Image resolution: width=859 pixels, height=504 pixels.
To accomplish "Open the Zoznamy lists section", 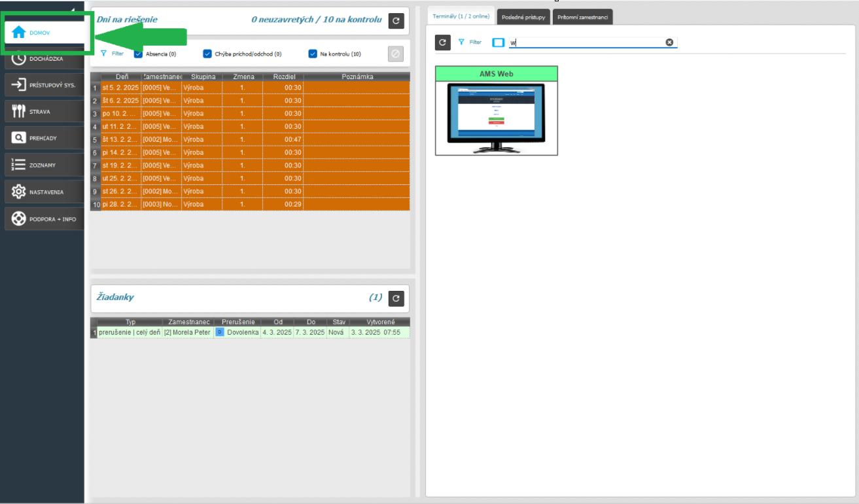I will [x=43, y=165].
